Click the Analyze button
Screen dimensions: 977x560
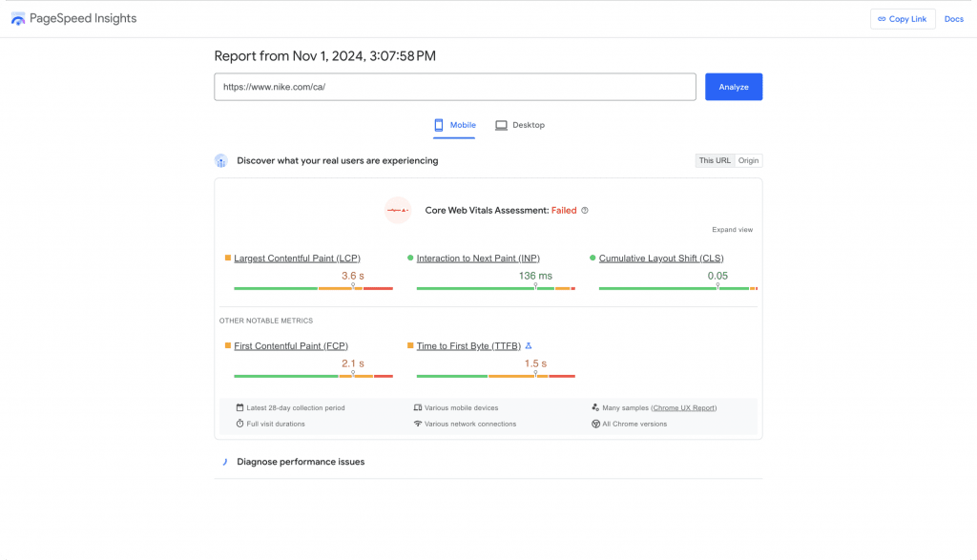click(733, 87)
